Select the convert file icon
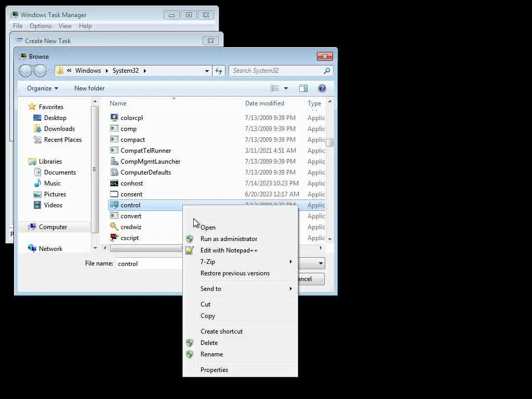 (114, 216)
